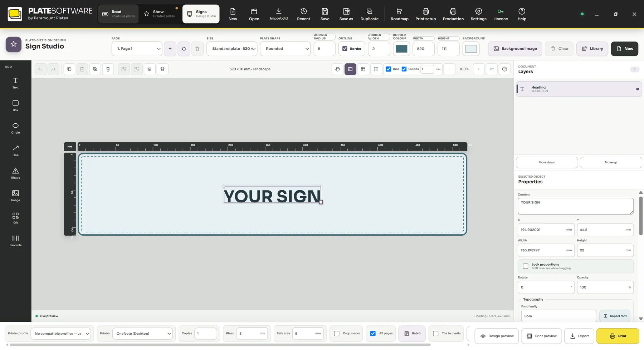Add an Image object

tap(15, 196)
